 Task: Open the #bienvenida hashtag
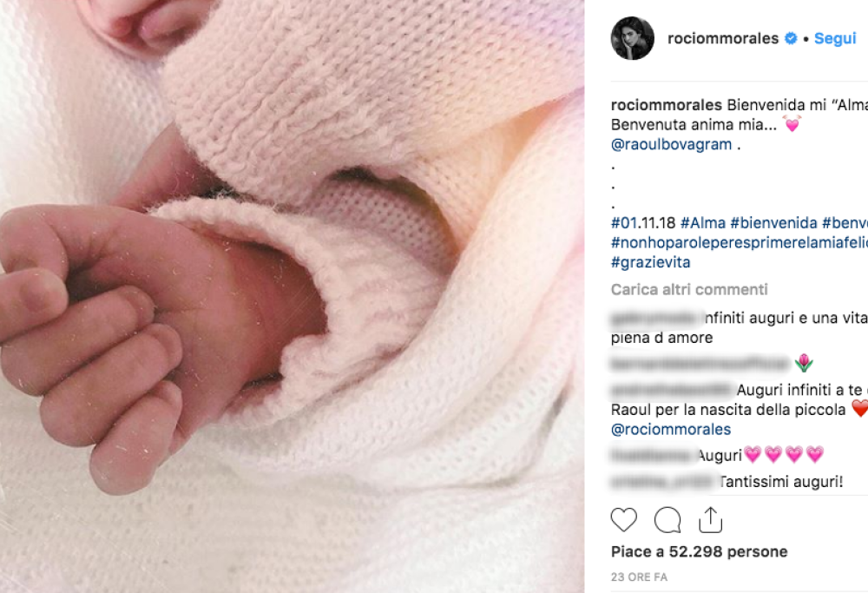(773, 222)
